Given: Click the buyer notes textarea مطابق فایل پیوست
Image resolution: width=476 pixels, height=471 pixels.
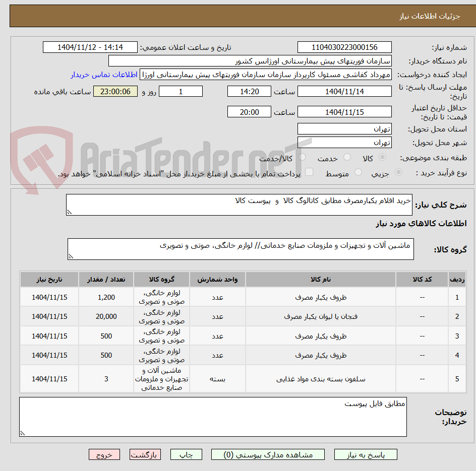Looking at the screenshot, I should (x=213, y=417).
